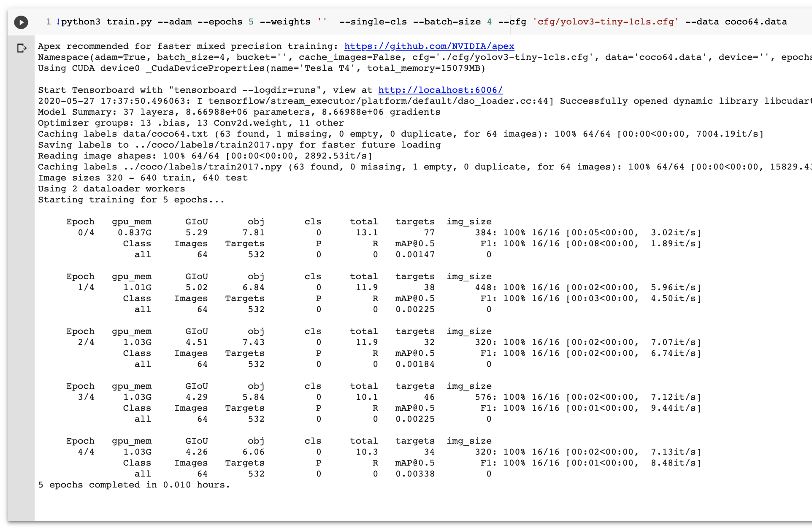The image size is (812, 528).
Task: Click the play button on the notebook cell
Action: point(20,22)
